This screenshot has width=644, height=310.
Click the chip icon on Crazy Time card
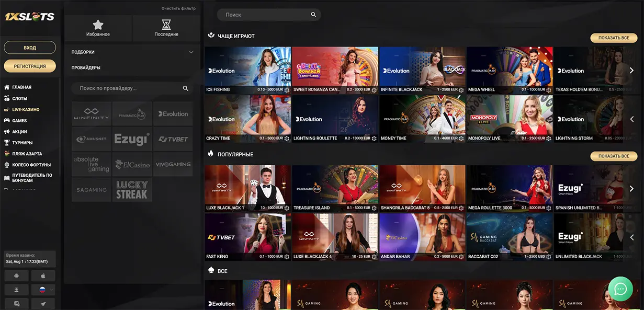click(287, 139)
